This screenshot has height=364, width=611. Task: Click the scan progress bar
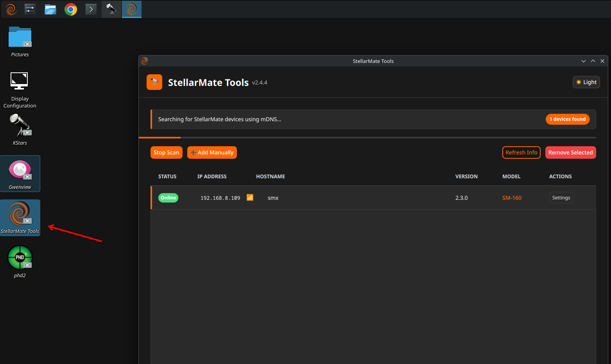(367, 138)
